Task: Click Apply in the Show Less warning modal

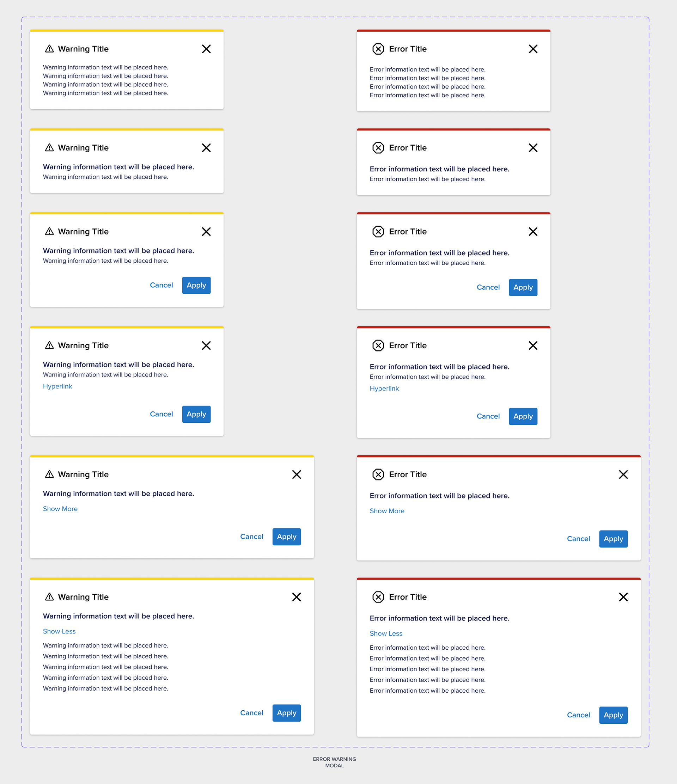Action: coord(286,713)
